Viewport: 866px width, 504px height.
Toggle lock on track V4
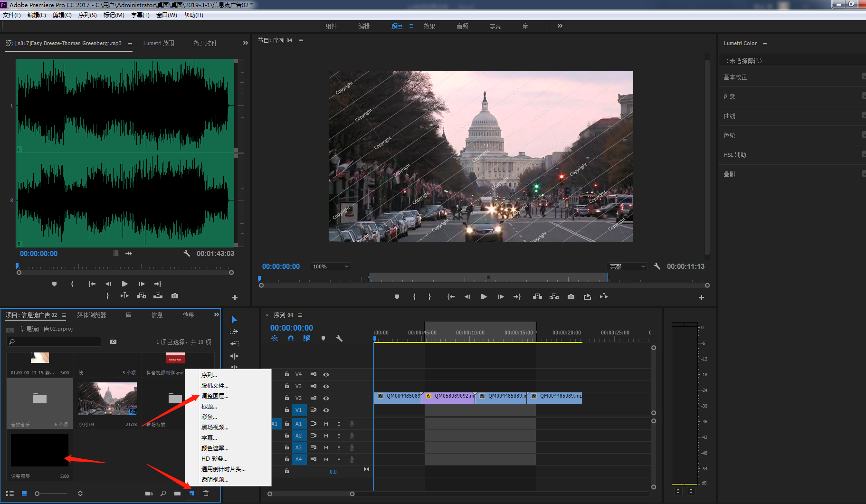pos(286,374)
